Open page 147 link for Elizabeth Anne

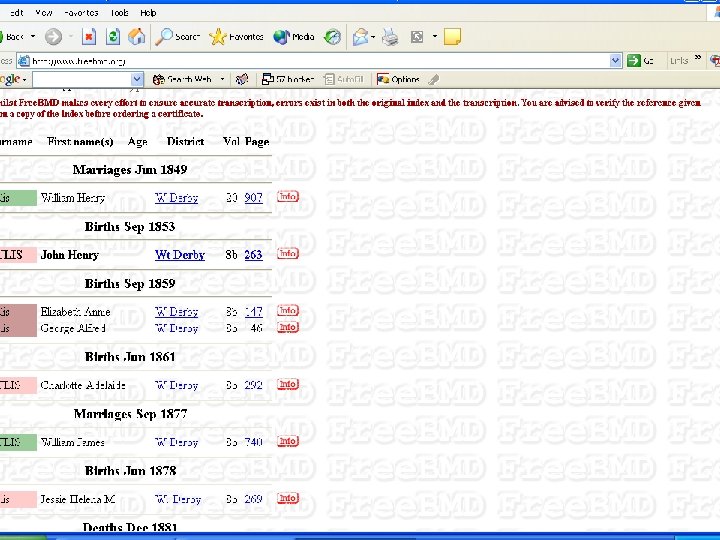[253, 312]
